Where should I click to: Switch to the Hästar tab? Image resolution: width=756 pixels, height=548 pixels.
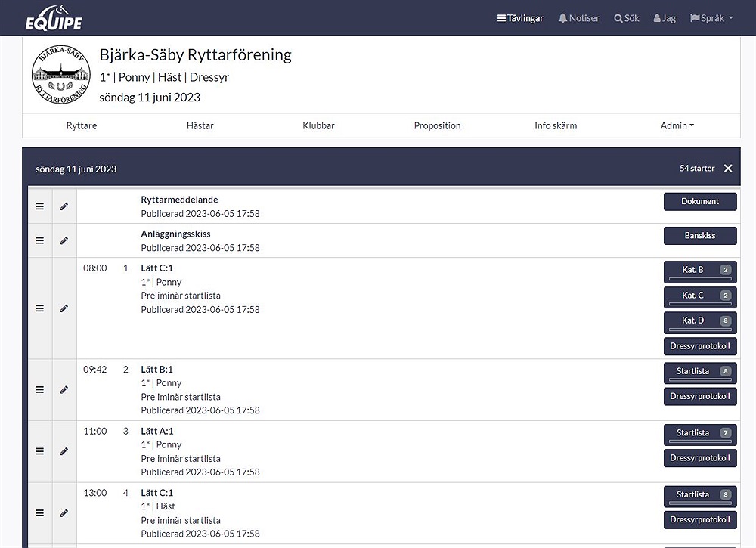(x=200, y=126)
